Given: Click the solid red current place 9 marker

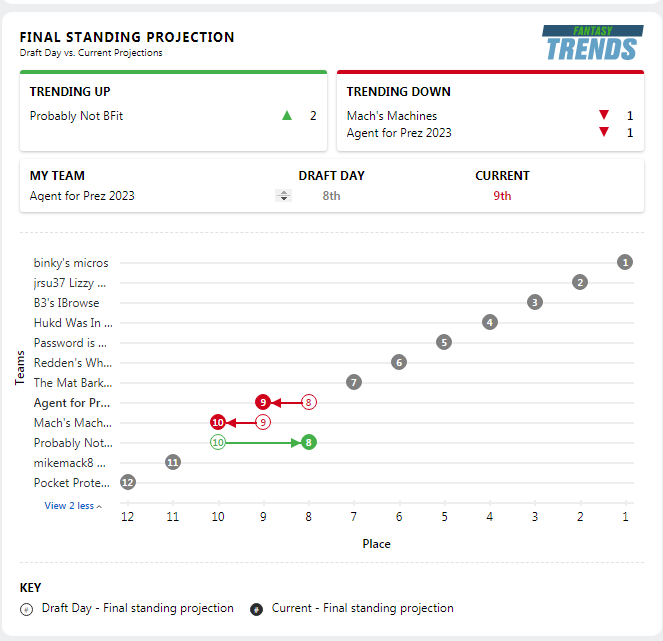Looking at the screenshot, I should tap(263, 402).
